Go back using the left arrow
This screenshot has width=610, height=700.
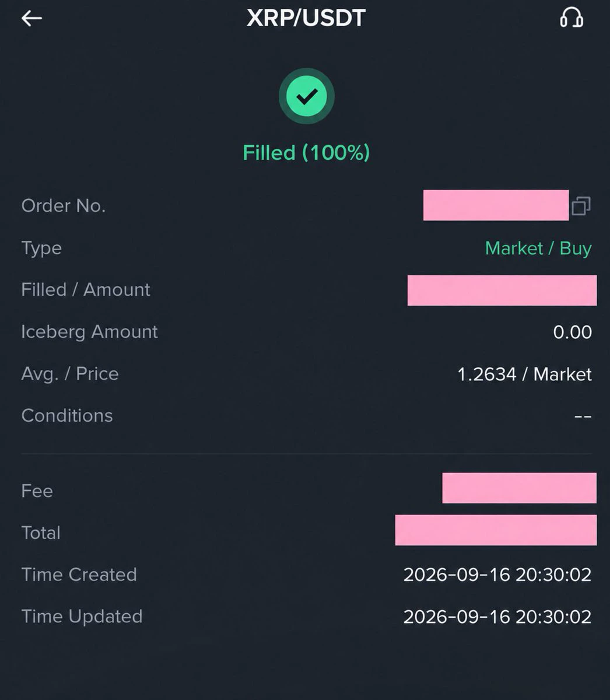pos(31,19)
